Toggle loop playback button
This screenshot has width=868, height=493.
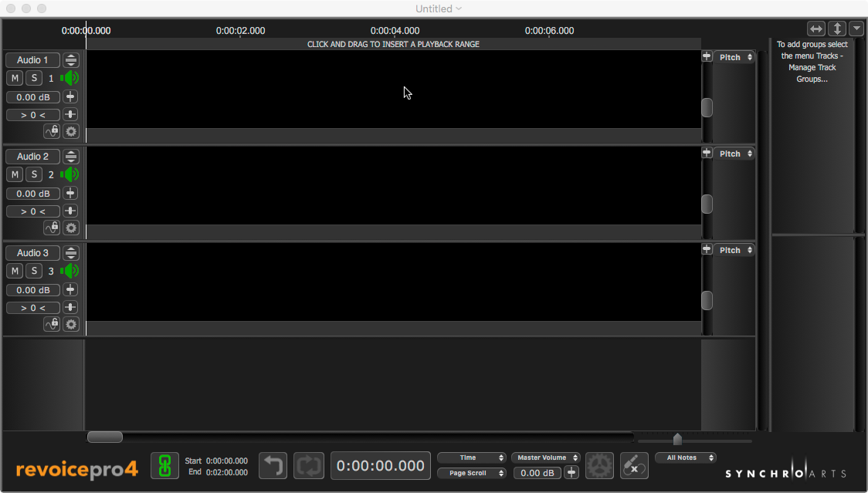tap(307, 465)
